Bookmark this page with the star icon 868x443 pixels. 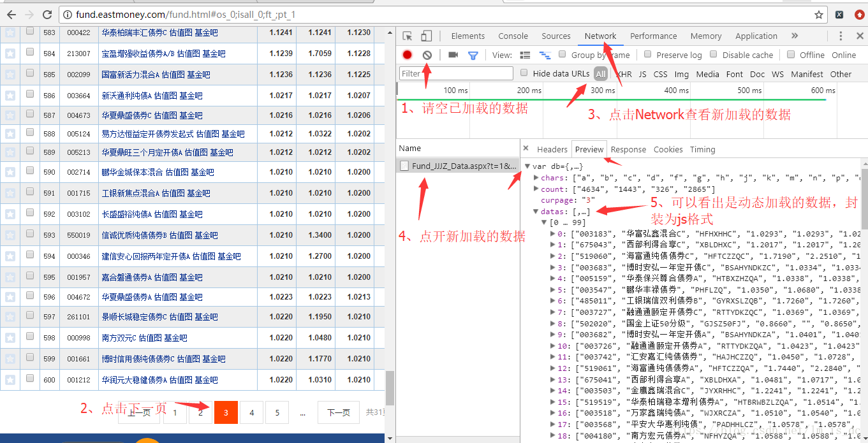tap(818, 15)
